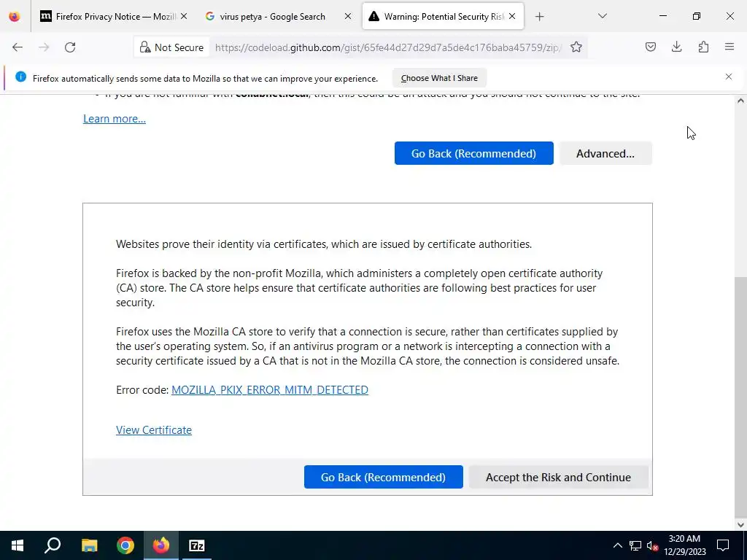The width and height of the screenshot is (747, 560).
Task: Close the virus petya Google Search tab
Action: click(348, 16)
